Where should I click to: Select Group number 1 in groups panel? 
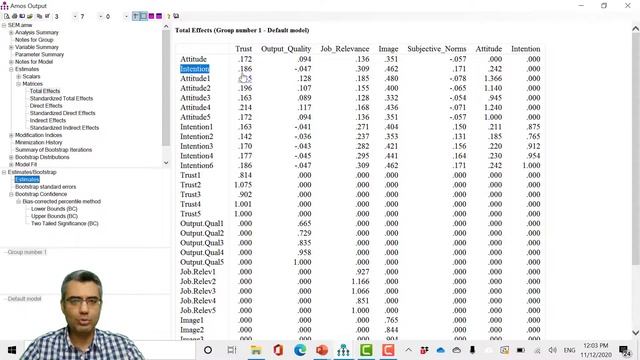click(x=27, y=252)
